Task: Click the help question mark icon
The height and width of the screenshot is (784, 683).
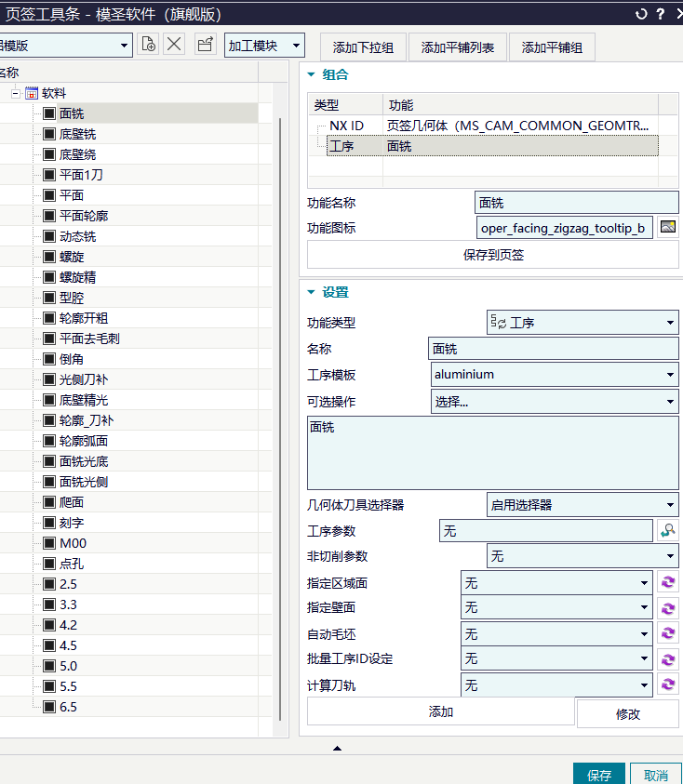Action: tap(661, 14)
